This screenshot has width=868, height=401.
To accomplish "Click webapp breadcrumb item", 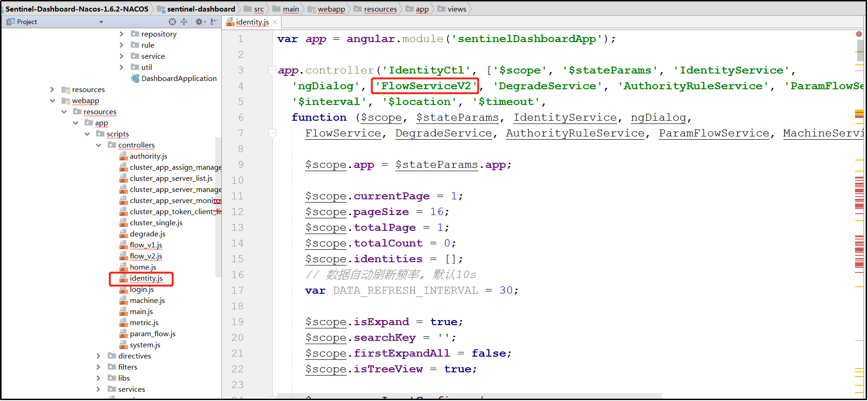I will coord(326,9).
